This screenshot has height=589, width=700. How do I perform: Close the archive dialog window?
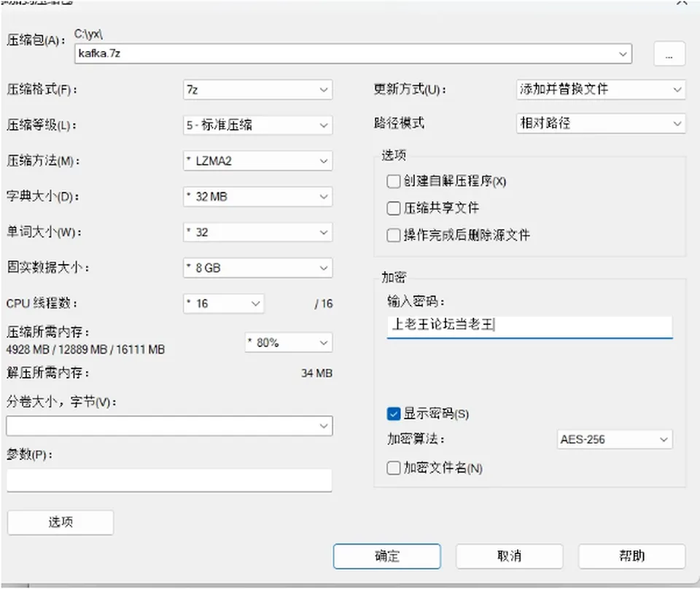tap(682, 3)
